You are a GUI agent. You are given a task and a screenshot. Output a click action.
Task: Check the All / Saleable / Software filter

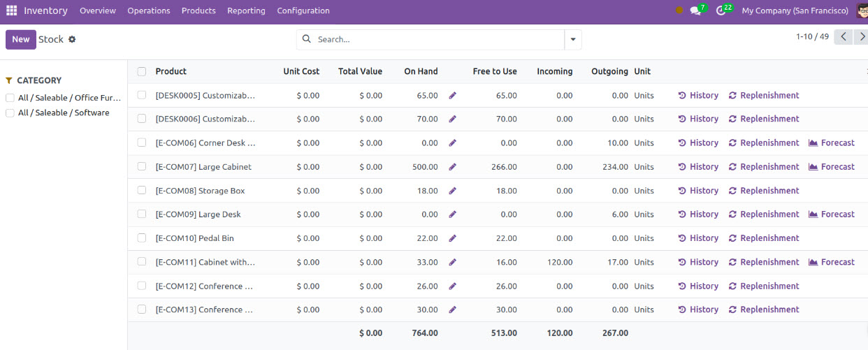tap(10, 113)
